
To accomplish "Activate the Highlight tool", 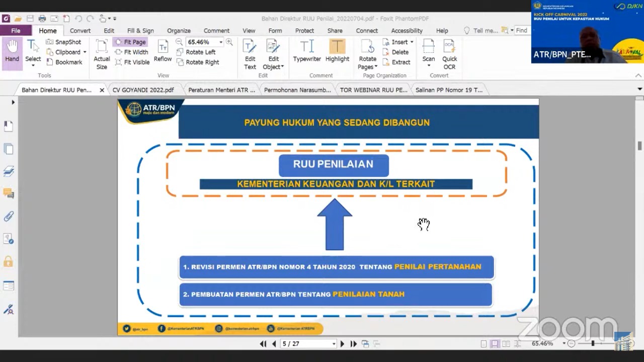I will pos(337,52).
